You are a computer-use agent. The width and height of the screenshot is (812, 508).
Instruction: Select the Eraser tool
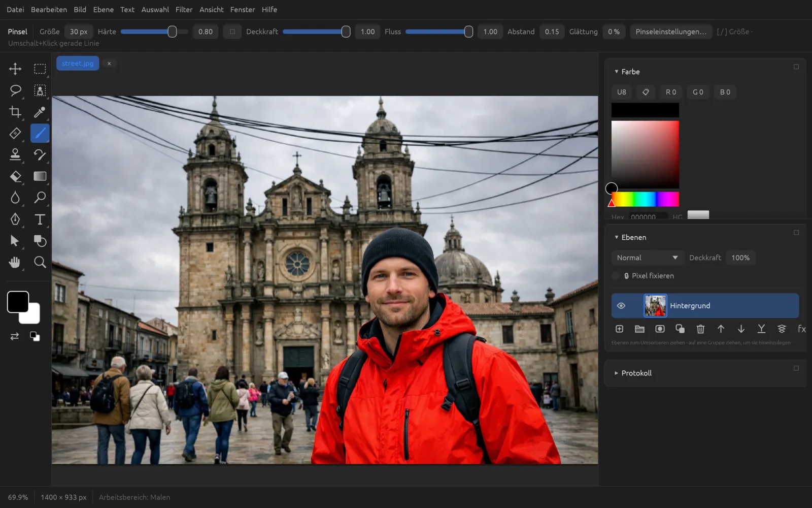click(15, 176)
